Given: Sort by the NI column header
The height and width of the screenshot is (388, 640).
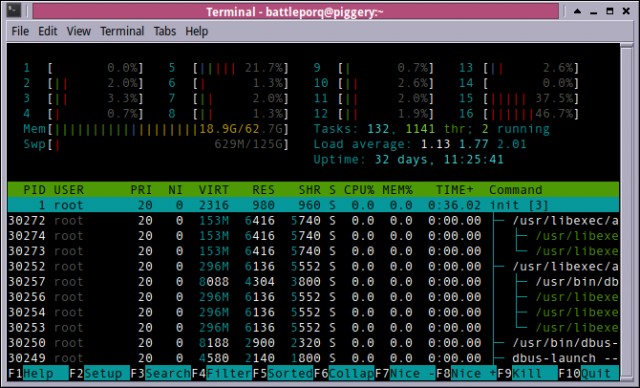Looking at the screenshot, I should pos(176,190).
